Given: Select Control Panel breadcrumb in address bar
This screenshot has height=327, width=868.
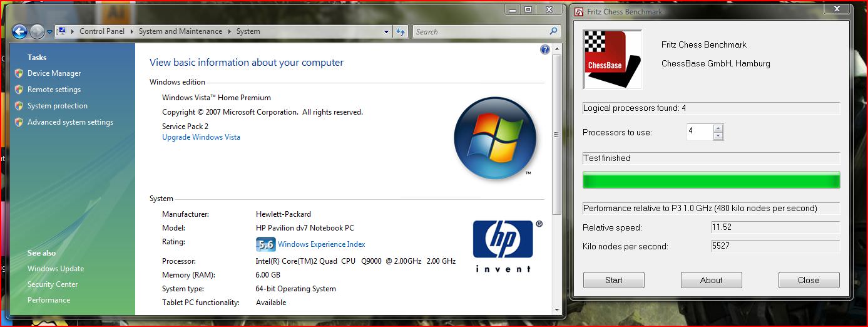Looking at the screenshot, I should coord(102,31).
